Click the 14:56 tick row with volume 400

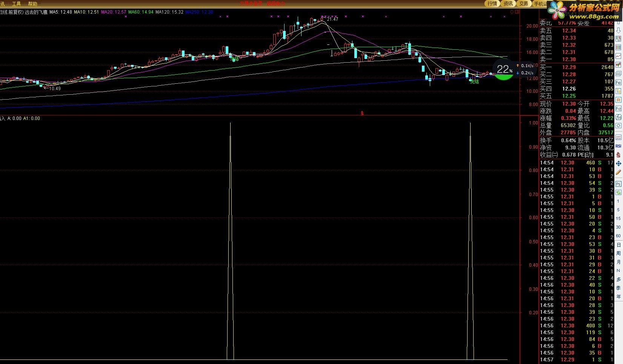[x=577, y=326]
